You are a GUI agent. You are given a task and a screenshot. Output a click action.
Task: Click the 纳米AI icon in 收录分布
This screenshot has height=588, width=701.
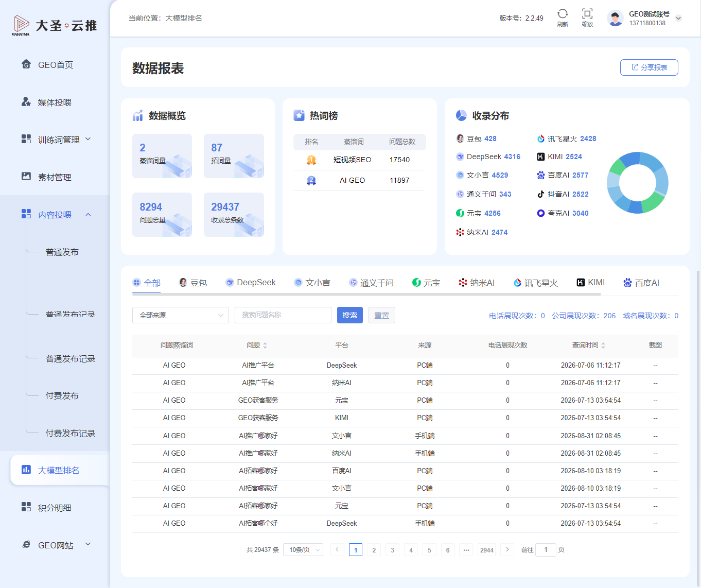click(x=460, y=232)
